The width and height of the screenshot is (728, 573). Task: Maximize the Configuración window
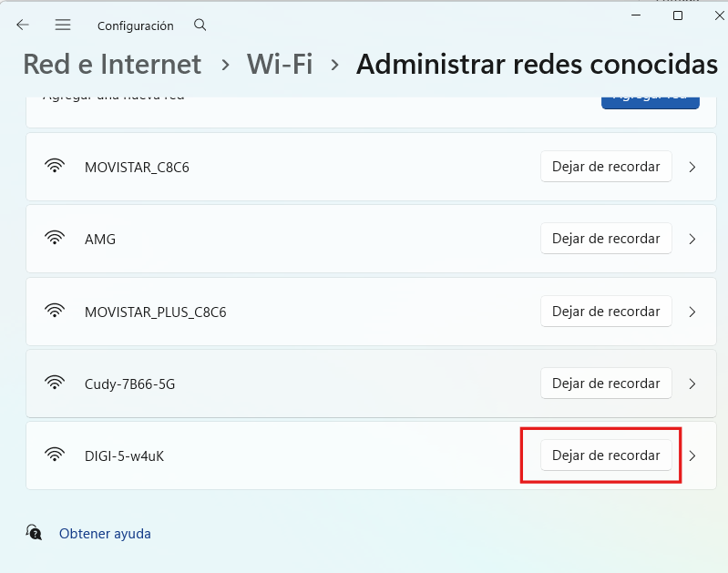coord(678,15)
